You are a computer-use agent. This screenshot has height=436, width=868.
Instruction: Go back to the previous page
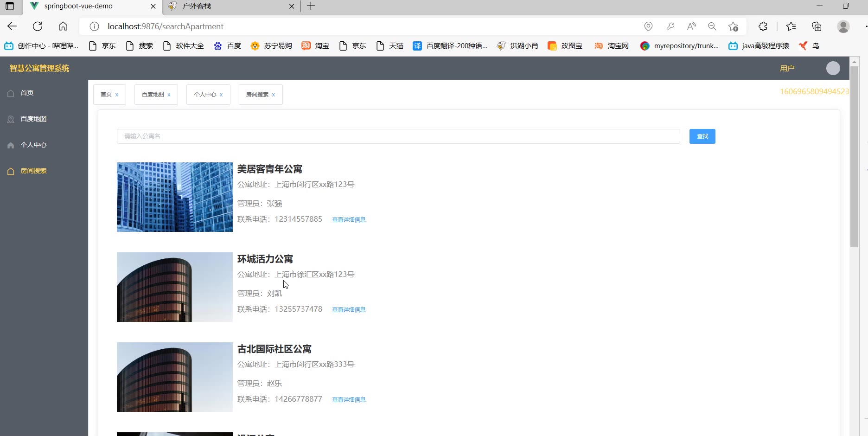[12, 26]
